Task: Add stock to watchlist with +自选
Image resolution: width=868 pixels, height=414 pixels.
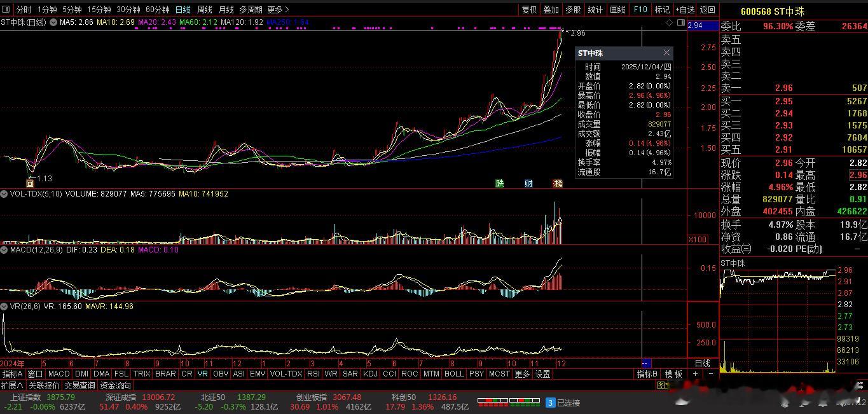Action: coord(685,10)
